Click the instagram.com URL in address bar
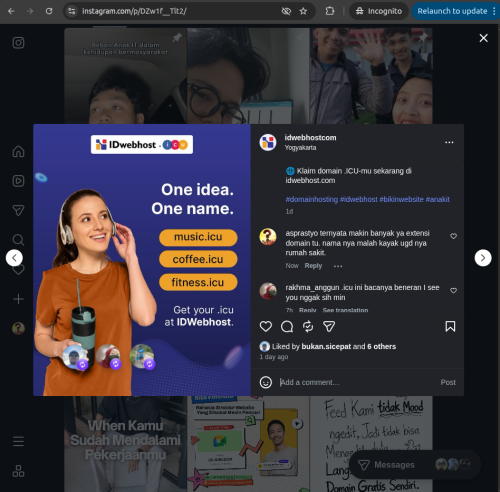The image size is (500, 492). pyautogui.click(x=134, y=11)
